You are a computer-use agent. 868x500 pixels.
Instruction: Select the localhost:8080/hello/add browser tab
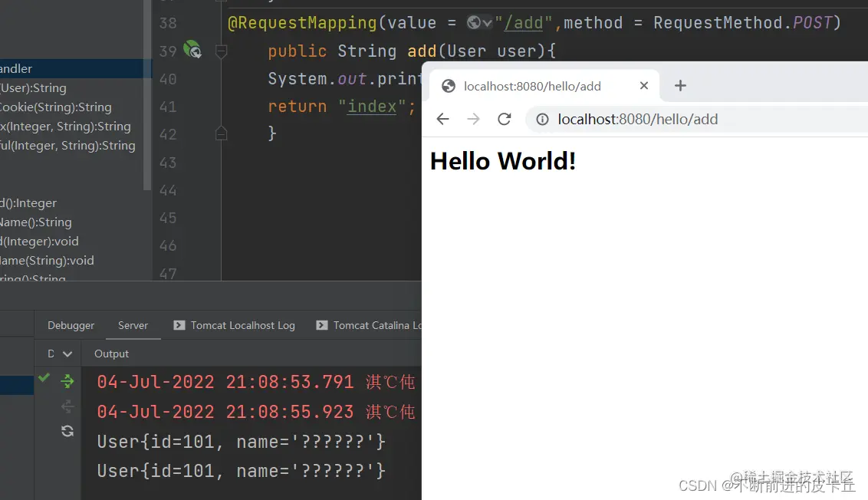[546, 86]
